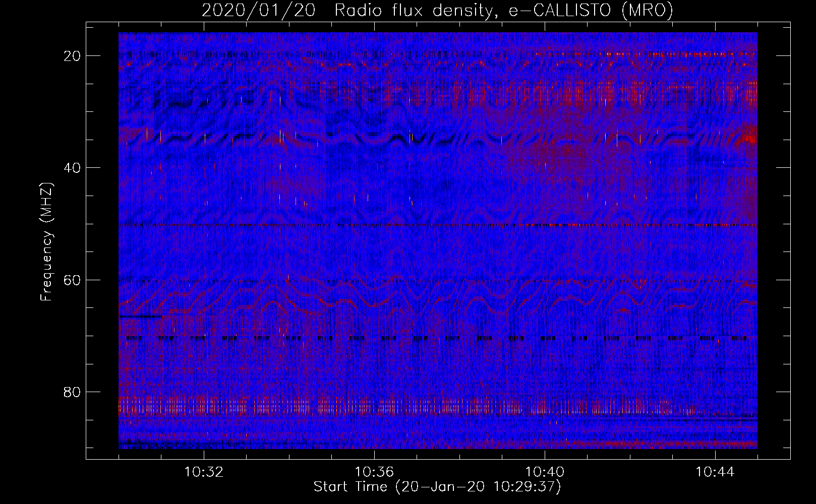The width and height of the screenshot is (816, 504).
Task: Click the 20 MHz frequency tick label
Action: [x=73, y=55]
